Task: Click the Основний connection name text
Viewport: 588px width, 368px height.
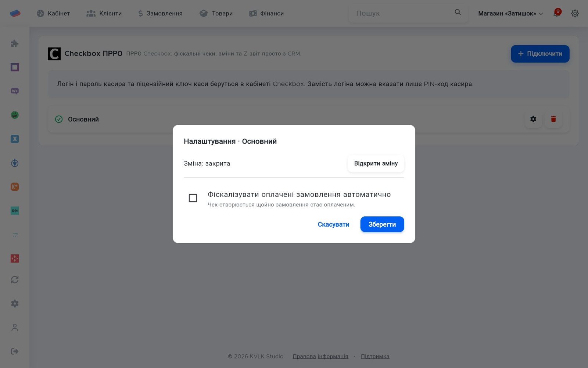Action: pyautogui.click(x=83, y=119)
